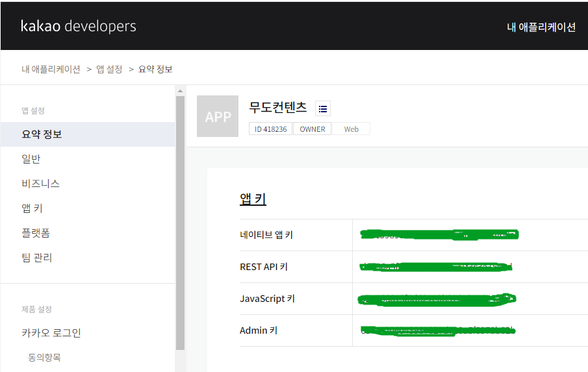Click the Admin 키 row label
Screen dimensions: 588x372
tap(259, 330)
